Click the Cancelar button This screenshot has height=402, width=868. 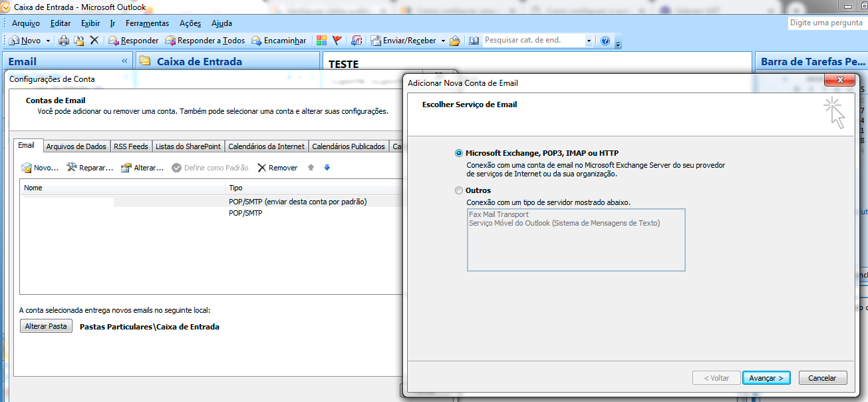pyautogui.click(x=823, y=378)
